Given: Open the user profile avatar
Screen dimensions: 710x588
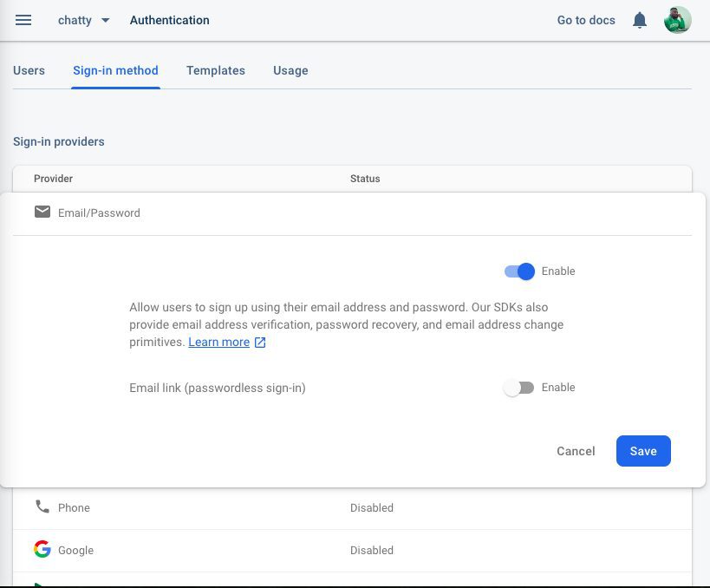Looking at the screenshot, I should pos(677,20).
